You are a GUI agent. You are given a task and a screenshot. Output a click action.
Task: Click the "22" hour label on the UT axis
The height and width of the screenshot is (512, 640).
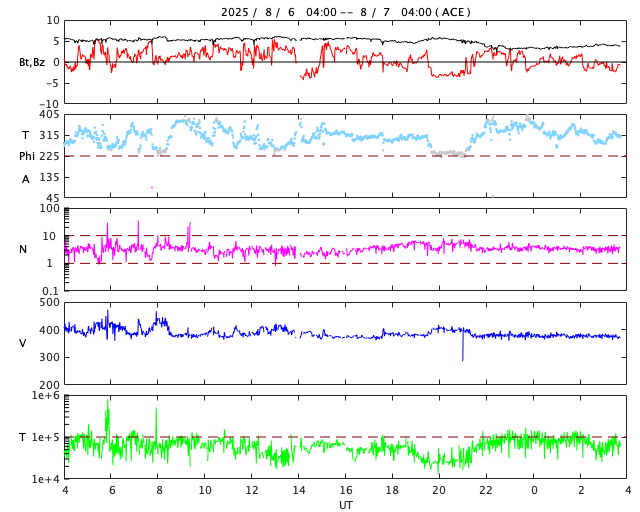coord(486,490)
